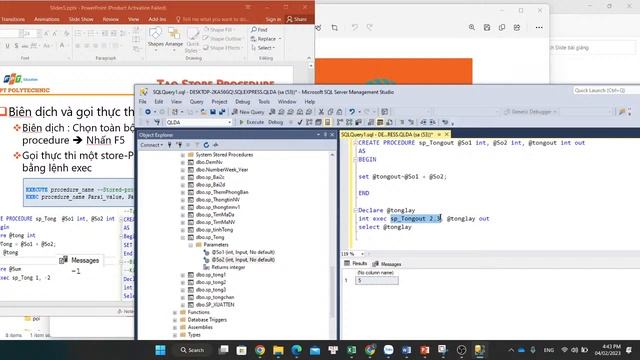Image resolution: width=640 pixels, height=360 pixels.
Task: Click the Share button in PowerPoint
Action: click(297, 19)
